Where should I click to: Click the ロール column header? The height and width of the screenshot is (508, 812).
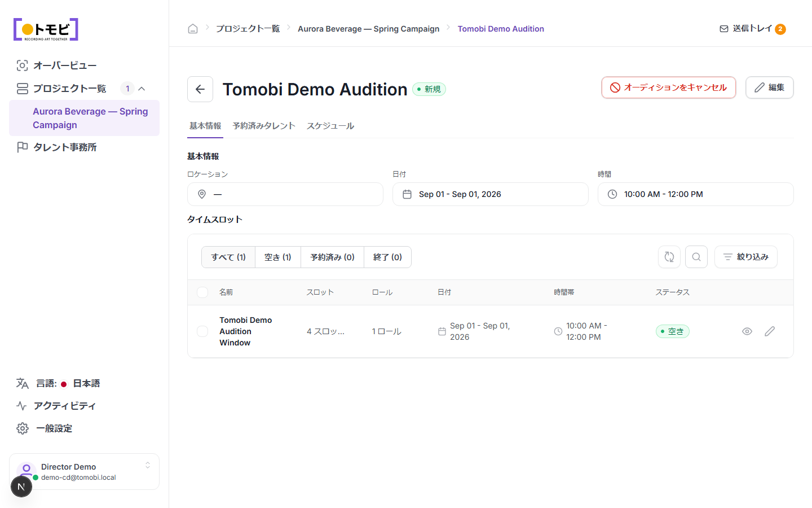(x=382, y=292)
